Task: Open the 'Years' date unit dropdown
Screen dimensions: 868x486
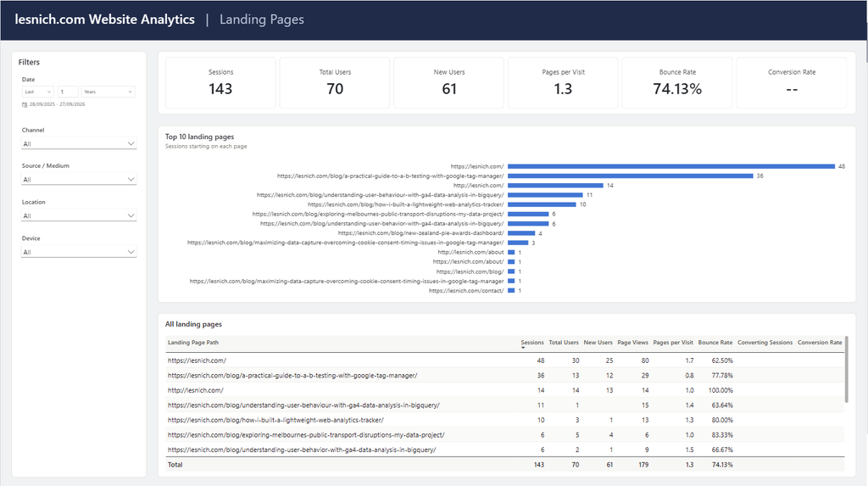Action: (x=108, y=92)
